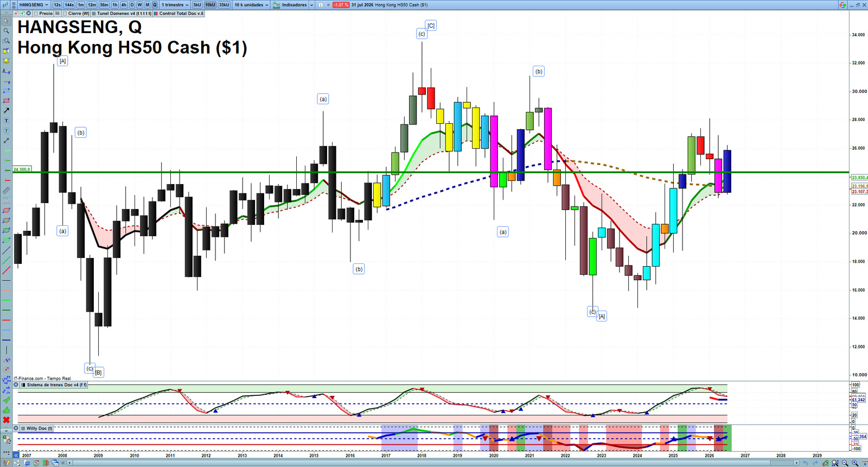Screen dimensions: 868x467
Task: Switch to 4h timeframe
Action: (x=124, y=5)
